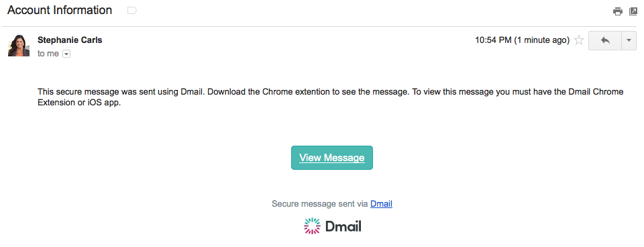Image resolution: width=644 pixels, height=247 pixels.
Task: Click the "Secure message sent via" text
Action: point(320,203)
